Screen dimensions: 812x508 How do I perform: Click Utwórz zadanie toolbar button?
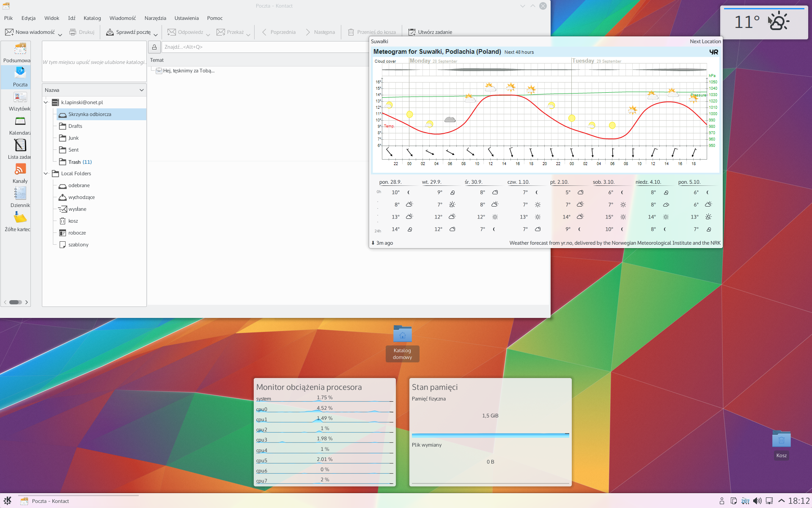[430, 32]
